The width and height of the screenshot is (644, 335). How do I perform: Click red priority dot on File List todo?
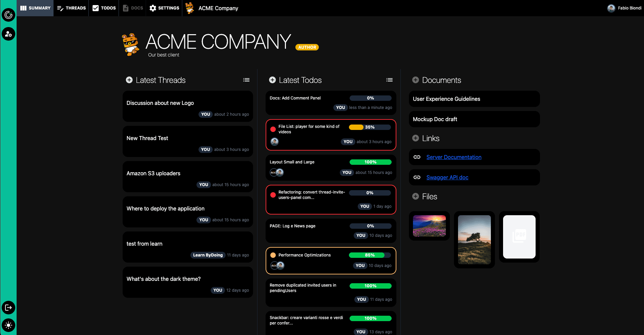coord(273,129)
